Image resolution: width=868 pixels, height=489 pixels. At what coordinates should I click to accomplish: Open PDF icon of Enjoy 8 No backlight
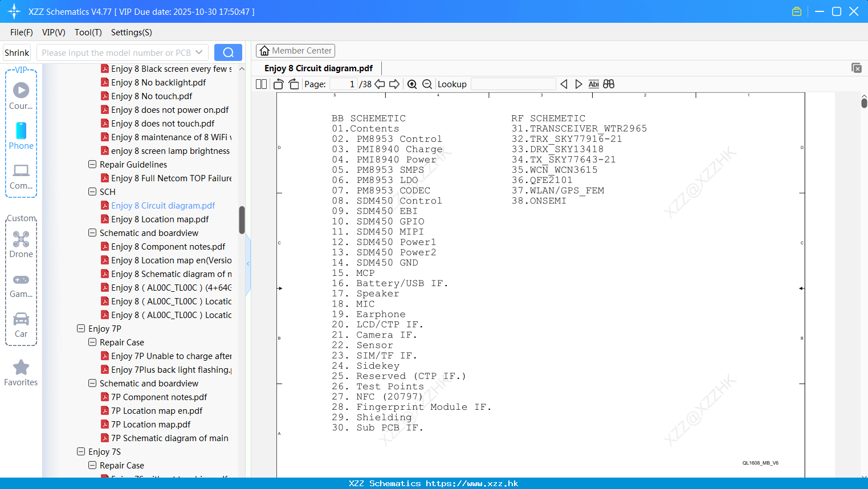tap(105, 82)
